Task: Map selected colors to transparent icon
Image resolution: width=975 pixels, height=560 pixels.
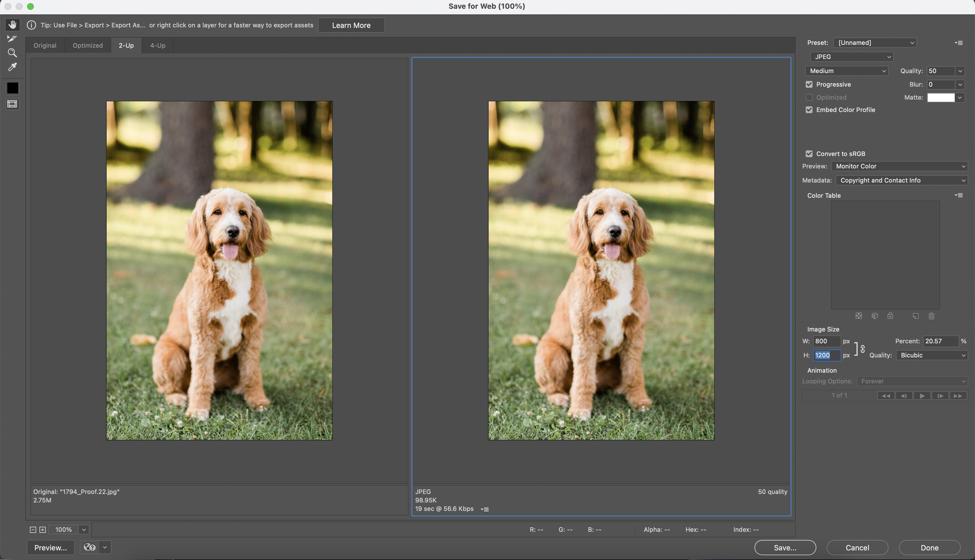Action: [858, 316]
